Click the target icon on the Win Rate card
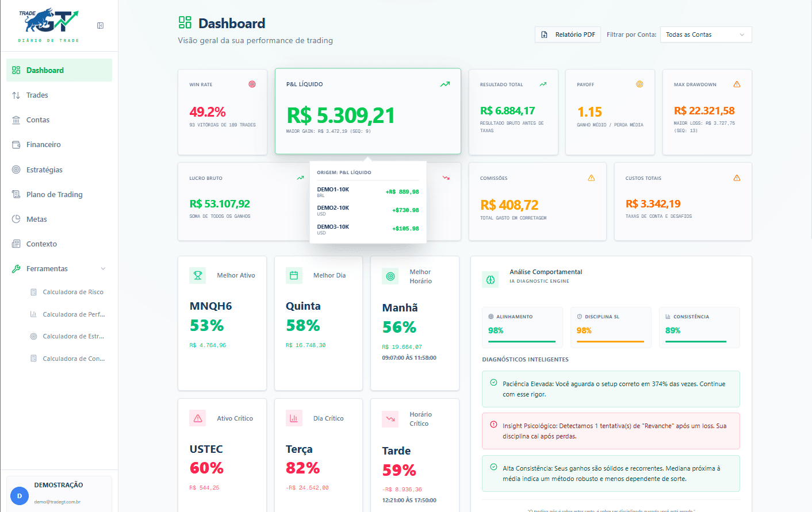812x512 pixels. click(252, 84)
